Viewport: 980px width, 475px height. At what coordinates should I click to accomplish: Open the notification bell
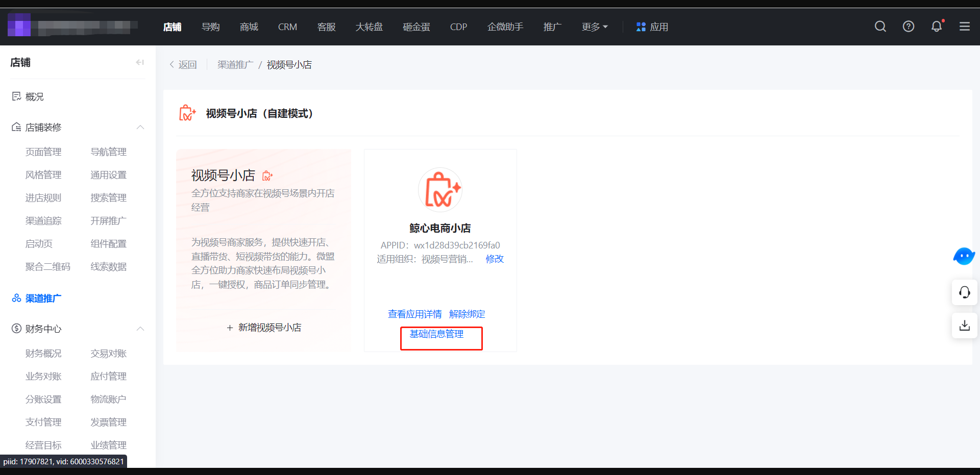[937, 27]
